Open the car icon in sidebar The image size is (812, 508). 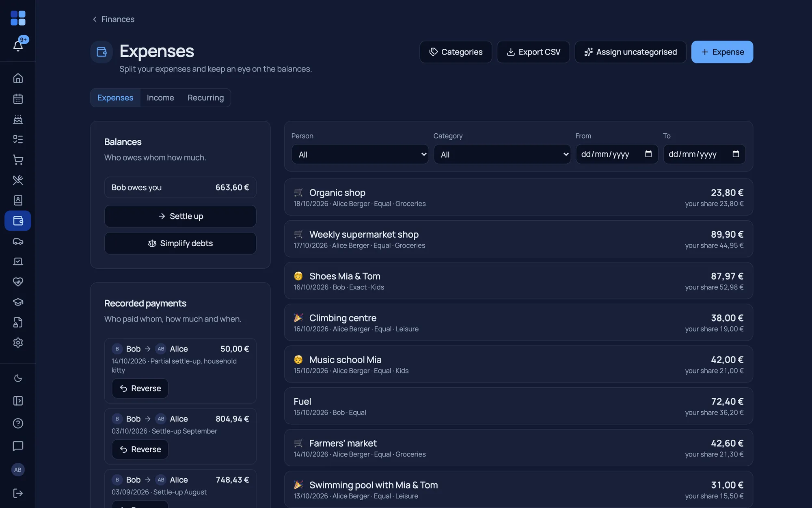click(x=18, y=241)
